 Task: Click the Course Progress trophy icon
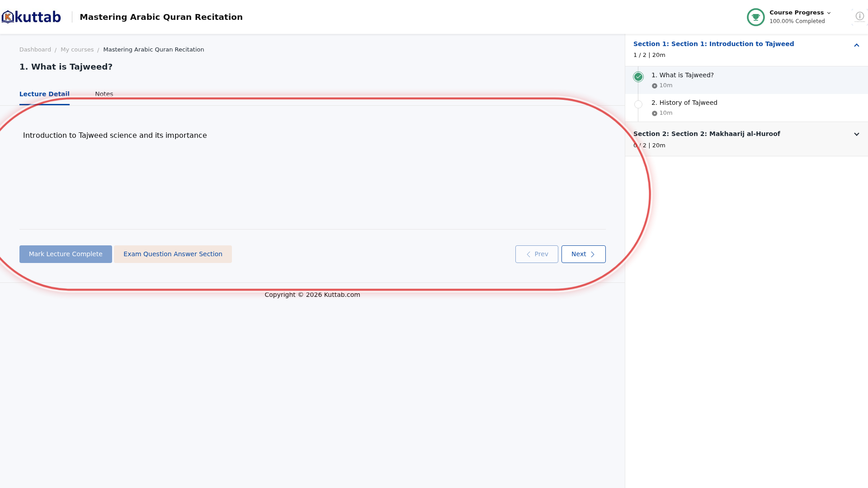pyautogui.click(x=755, y=17)
